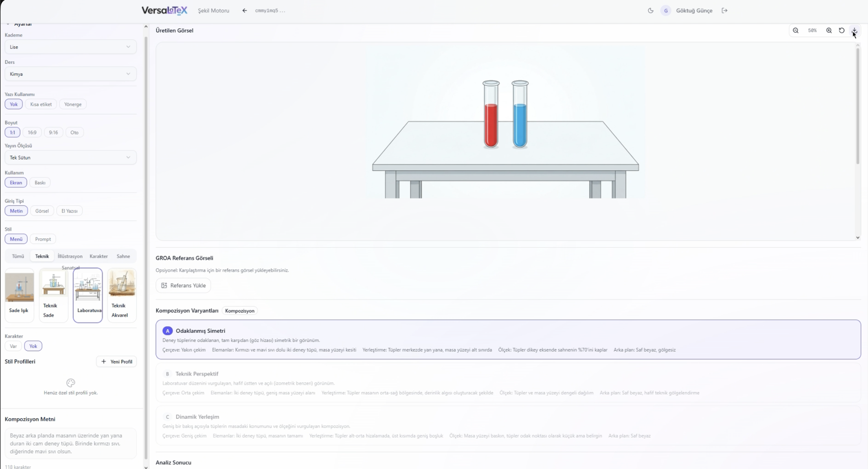868x469 pixels.
Task: Reset the zoom with the rotate icon
Action: [841, 30]
